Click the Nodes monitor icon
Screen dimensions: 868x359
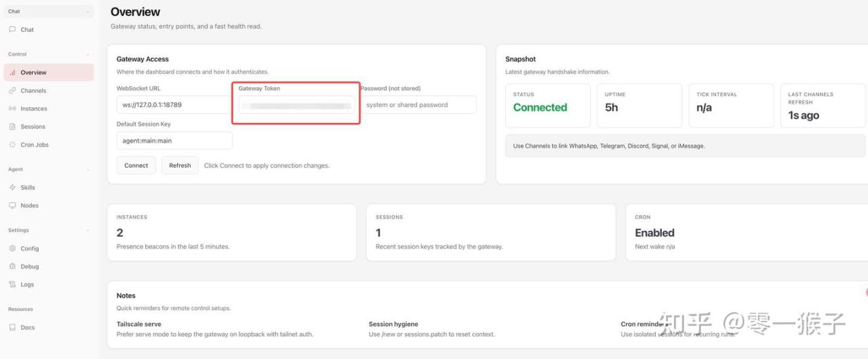tap(12, 206)
